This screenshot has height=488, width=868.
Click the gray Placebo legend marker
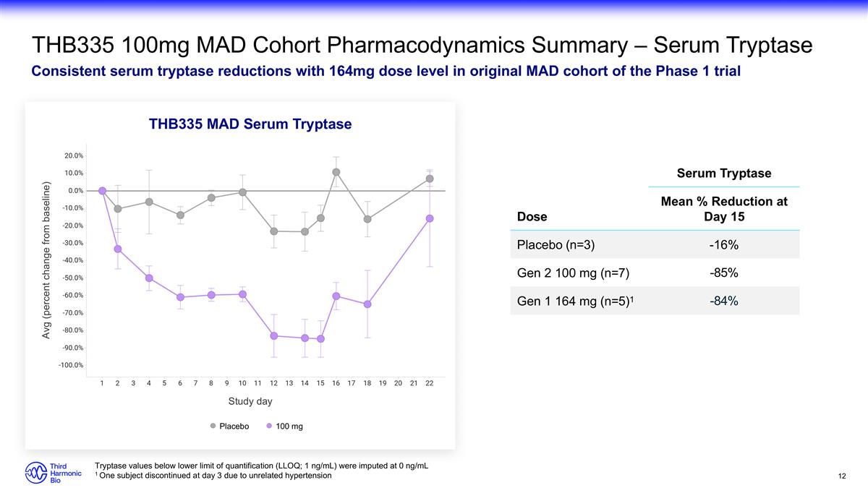[x=213, y=427]
